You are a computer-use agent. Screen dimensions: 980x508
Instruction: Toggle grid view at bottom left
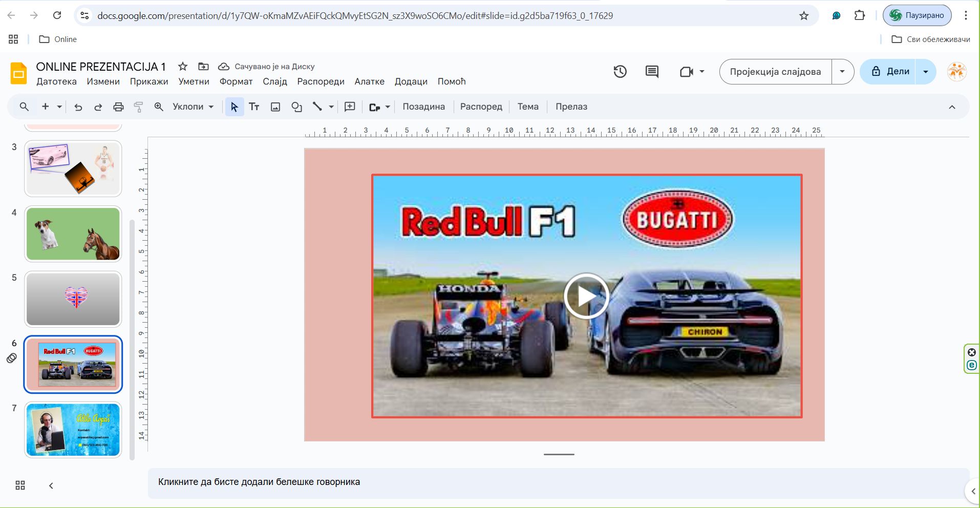[x=20, y=485]
